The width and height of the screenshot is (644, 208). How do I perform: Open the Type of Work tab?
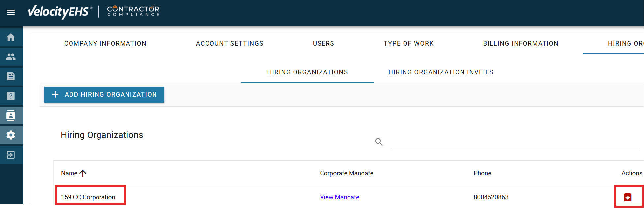(408, 44)
